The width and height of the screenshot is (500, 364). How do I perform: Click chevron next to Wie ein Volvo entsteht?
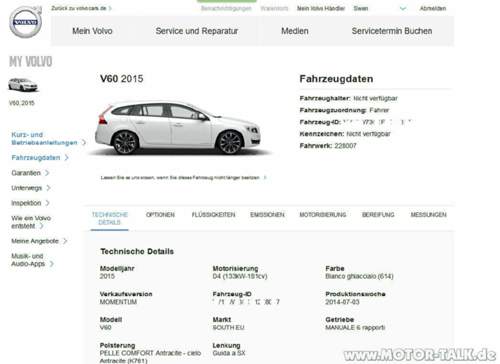[x=41, y=226]
